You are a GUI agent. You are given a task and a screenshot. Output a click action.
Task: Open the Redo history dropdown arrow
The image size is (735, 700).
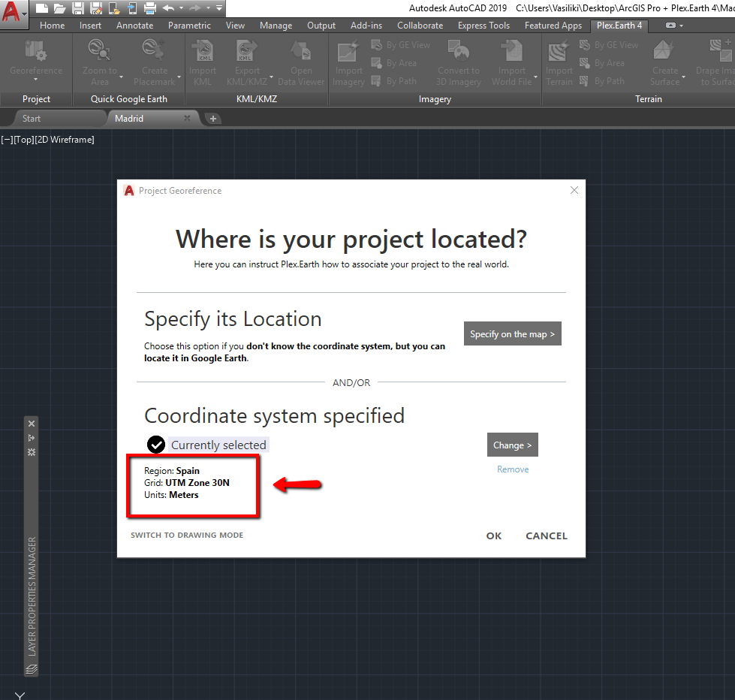pyautogui.click(x=208, y=8)
